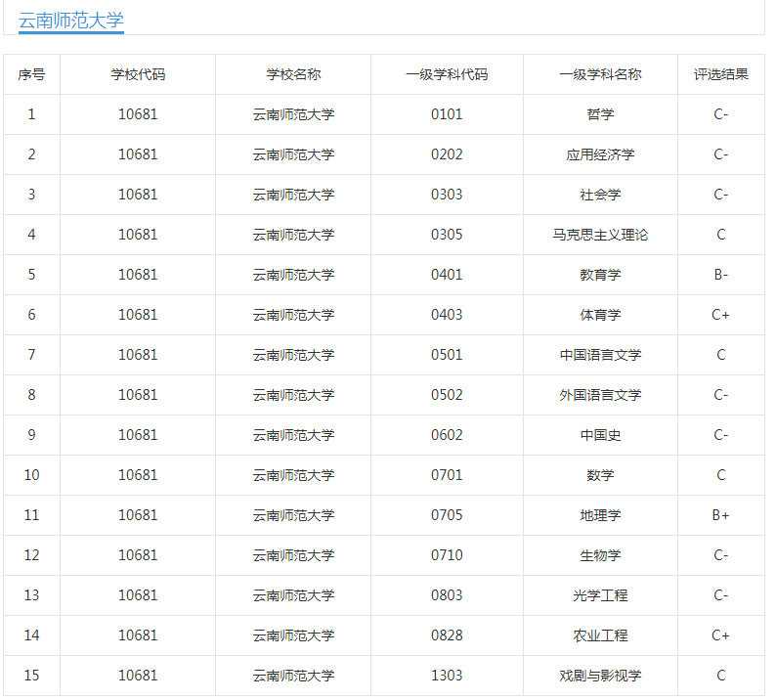Click subject code 0303
This screenshot has height=700, width=776.
click(447, 195)
